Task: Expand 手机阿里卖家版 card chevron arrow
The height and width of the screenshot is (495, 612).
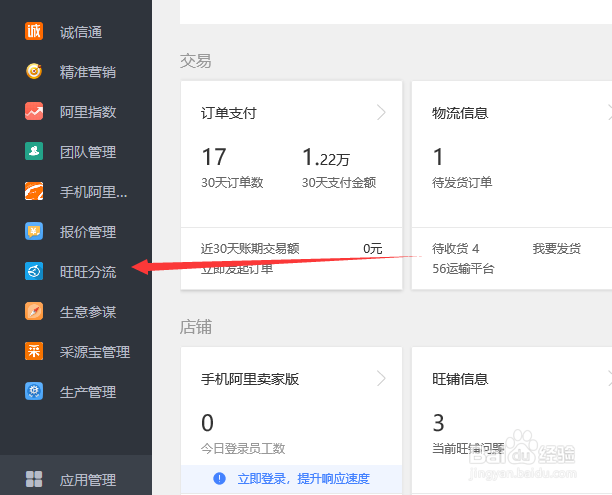Action: click(x=381, y=378)
